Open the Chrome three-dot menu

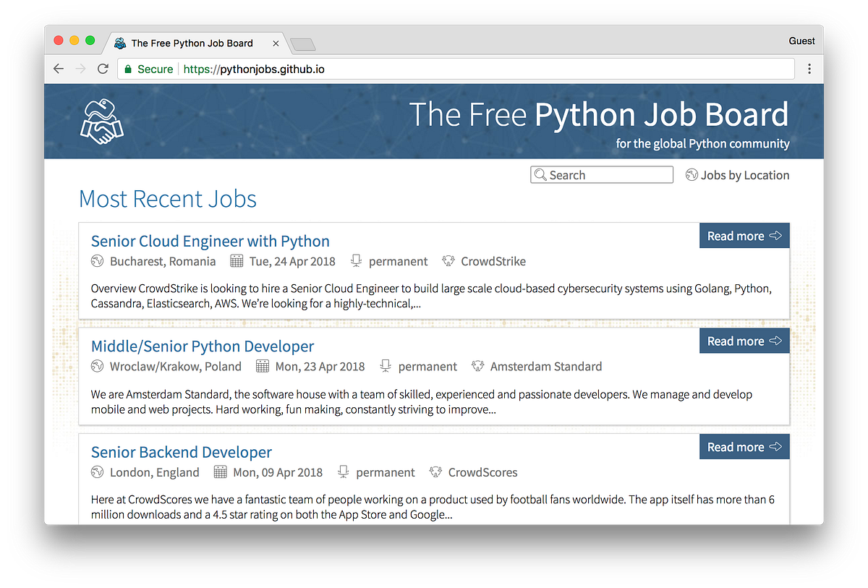pos(809,69)
